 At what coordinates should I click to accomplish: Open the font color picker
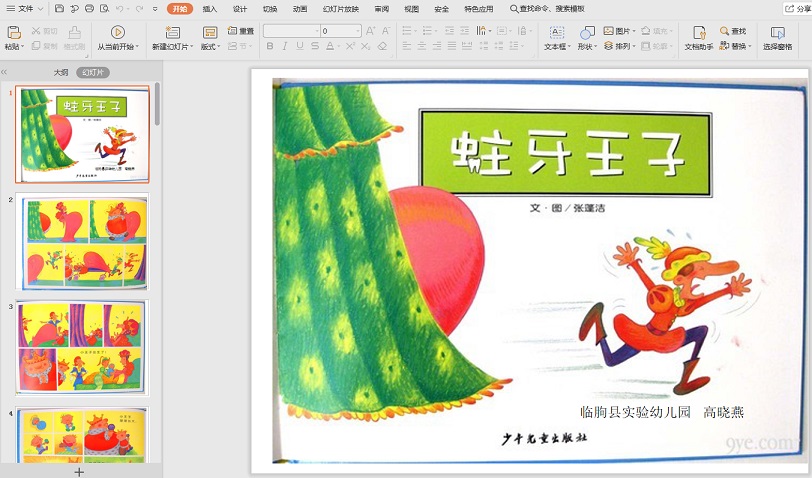(x=330, y=46)
